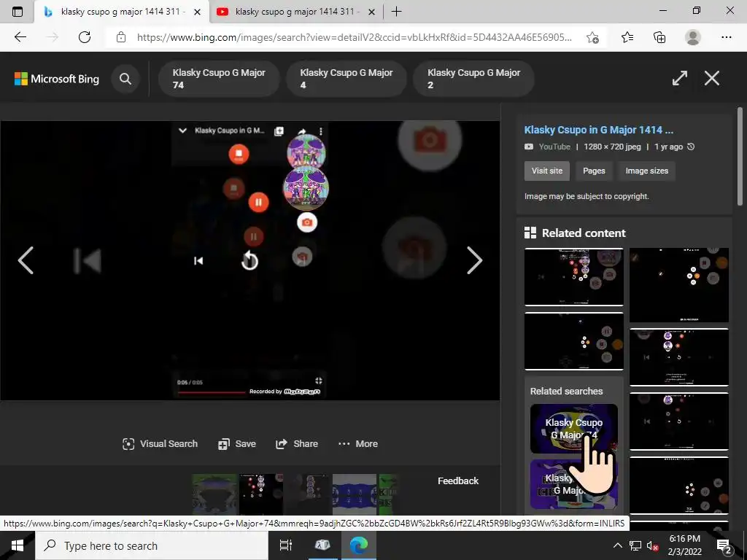Open the notification center

tap(724, 545)
